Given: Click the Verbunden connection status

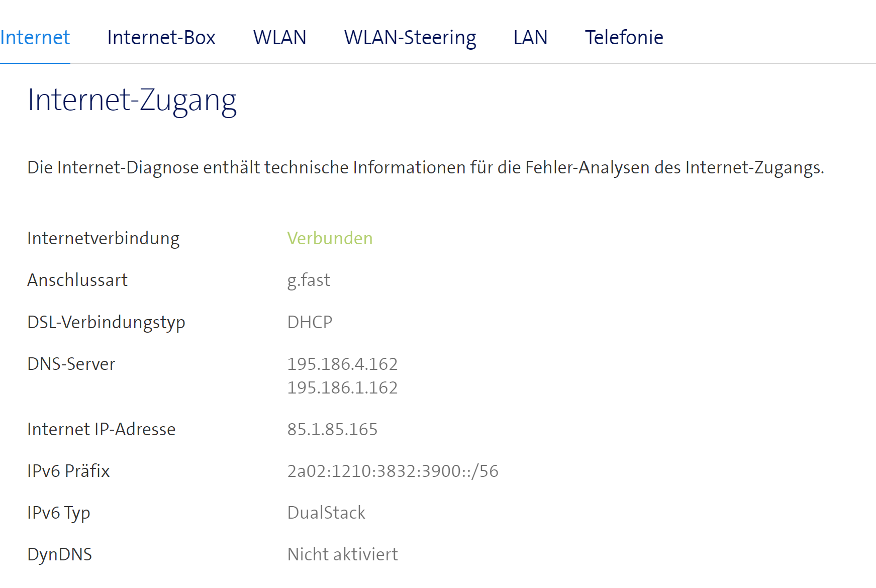Looking at the screenshot, I should (329, 238).
